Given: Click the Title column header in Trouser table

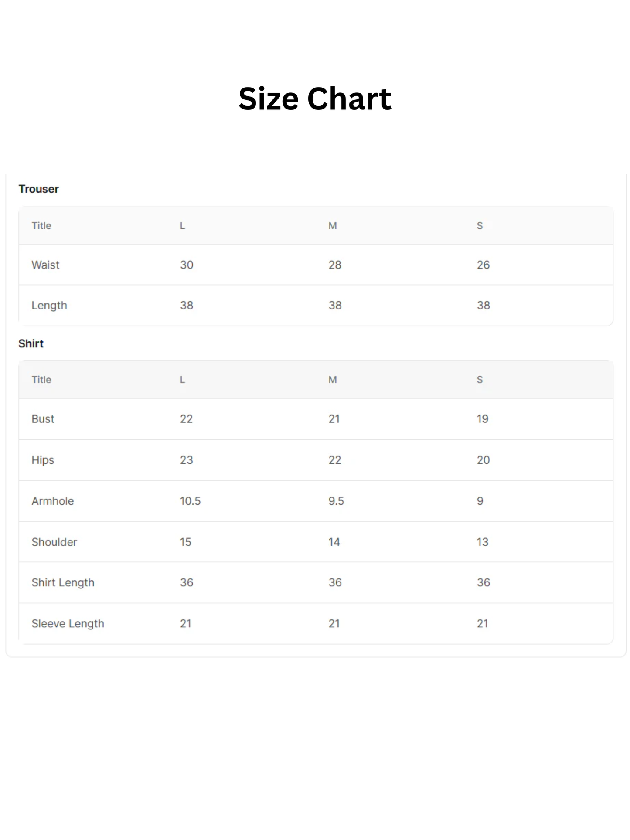Looking at the screenshot, I should click(41, 226).
